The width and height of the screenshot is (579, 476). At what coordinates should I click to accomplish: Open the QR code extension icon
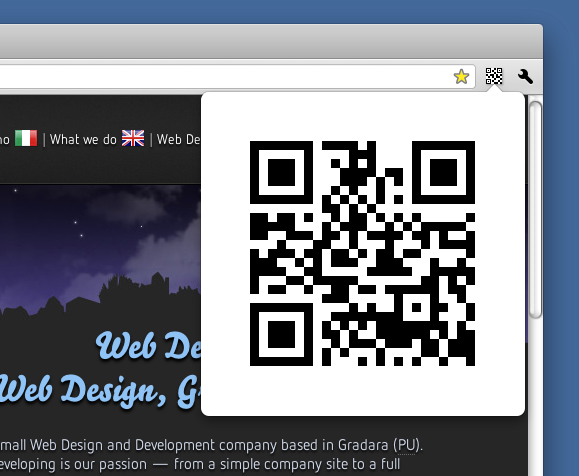494,76
